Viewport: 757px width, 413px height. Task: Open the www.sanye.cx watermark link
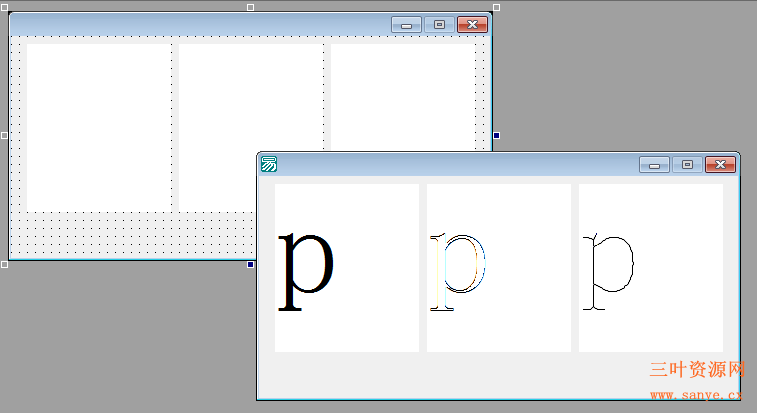(697, 396)
